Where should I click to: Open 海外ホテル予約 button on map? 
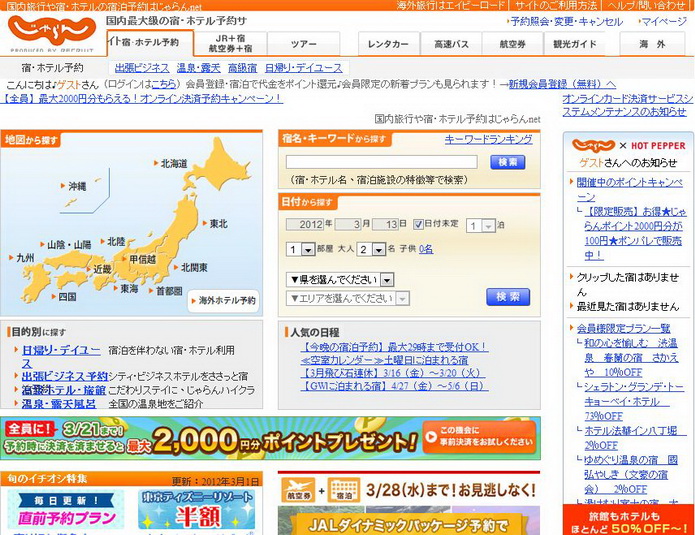point(223,301)
